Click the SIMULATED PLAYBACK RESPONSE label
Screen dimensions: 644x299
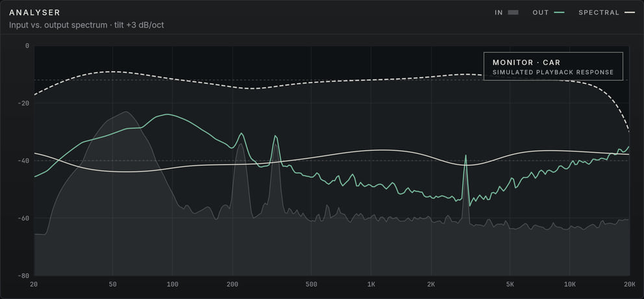[x=553, y=72]
